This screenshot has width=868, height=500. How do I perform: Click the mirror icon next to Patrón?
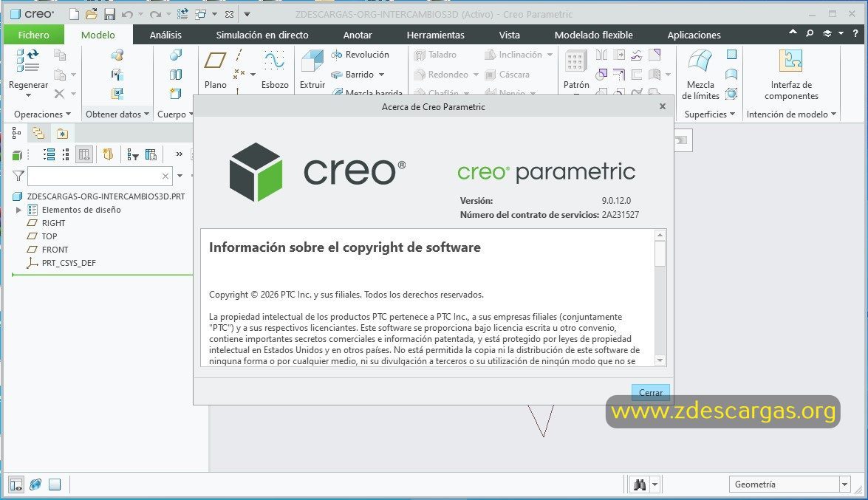(601, 54)
